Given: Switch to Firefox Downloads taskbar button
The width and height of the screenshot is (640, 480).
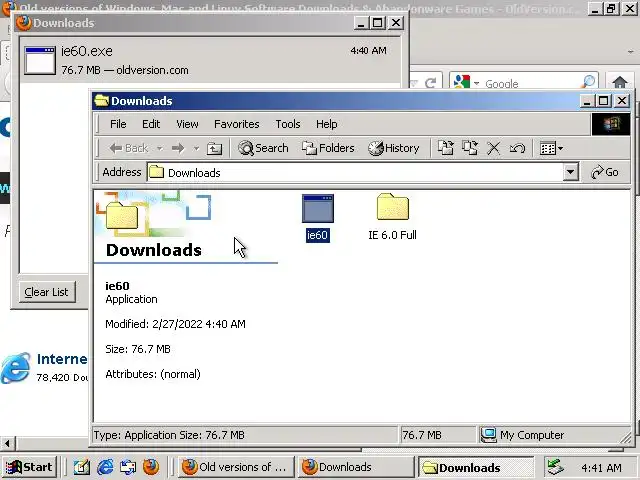Looking at the screenshot, I should pyautogui.click(x=356, y=467).
